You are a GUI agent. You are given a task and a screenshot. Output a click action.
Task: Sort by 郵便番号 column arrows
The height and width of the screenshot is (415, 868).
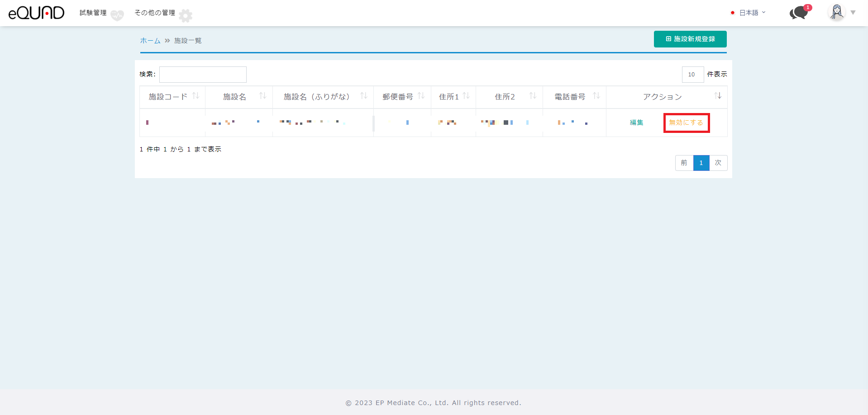[x=421, y=96]
